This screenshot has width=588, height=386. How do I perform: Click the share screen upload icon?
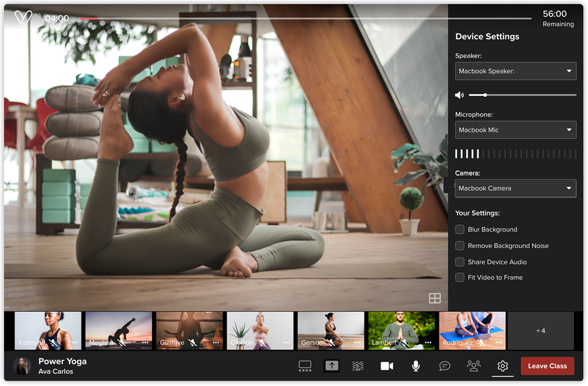coord(332,366)
